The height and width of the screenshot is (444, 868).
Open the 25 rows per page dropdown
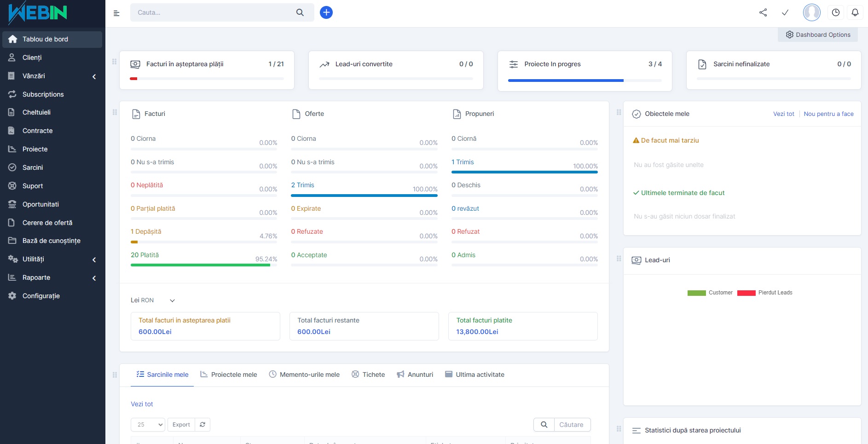(x=148, y=425)
